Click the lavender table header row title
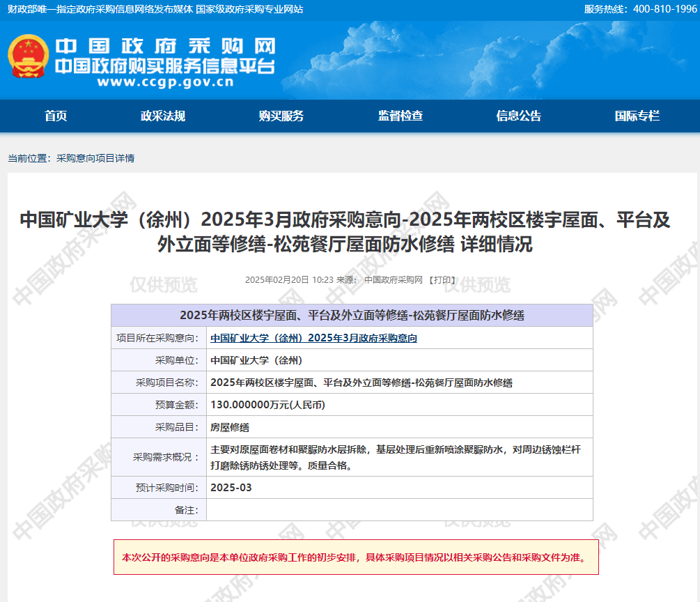 (352, 316)
